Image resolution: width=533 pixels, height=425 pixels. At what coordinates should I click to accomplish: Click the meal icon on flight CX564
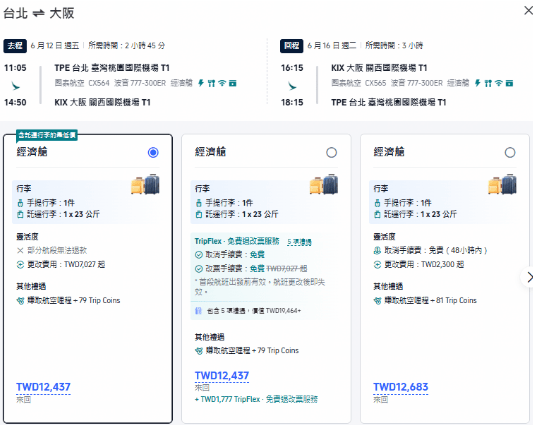pyautogui.click(x=211, y=83)
